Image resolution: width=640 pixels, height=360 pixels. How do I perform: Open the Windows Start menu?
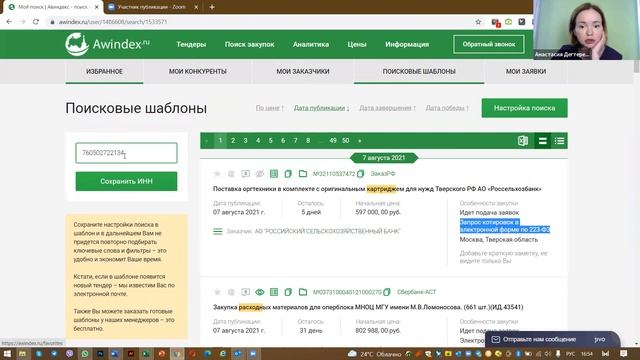(7, 354)
